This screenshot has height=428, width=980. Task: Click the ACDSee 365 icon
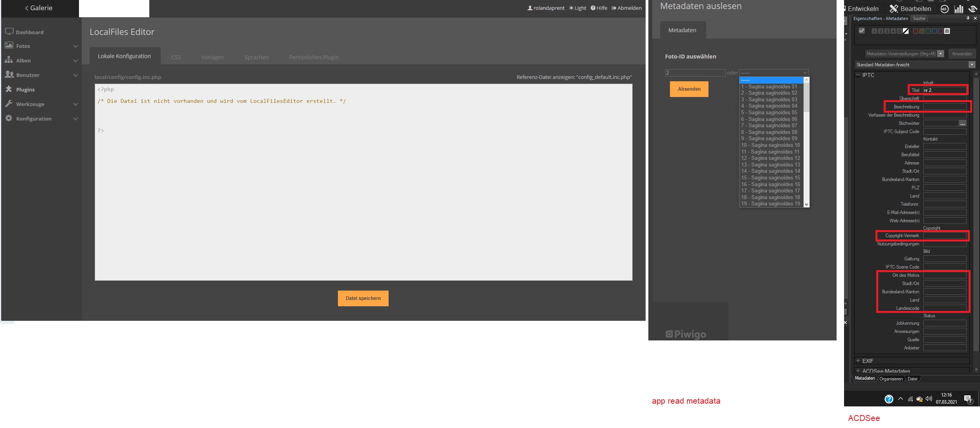point(944,9)
